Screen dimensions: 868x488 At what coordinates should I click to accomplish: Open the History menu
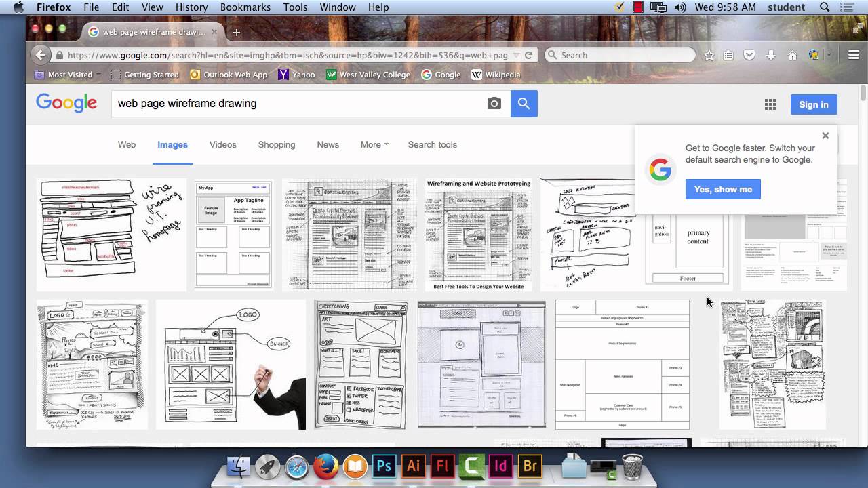pyautogui.click(x=191, y=7)
